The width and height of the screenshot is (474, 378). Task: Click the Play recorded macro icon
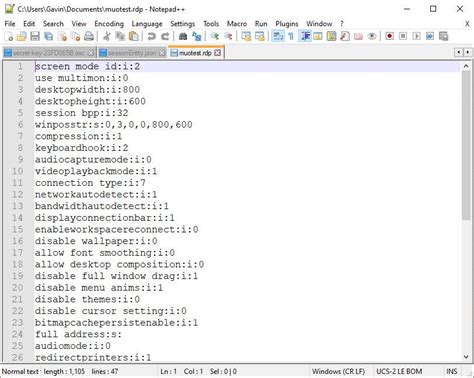(416, 36)
